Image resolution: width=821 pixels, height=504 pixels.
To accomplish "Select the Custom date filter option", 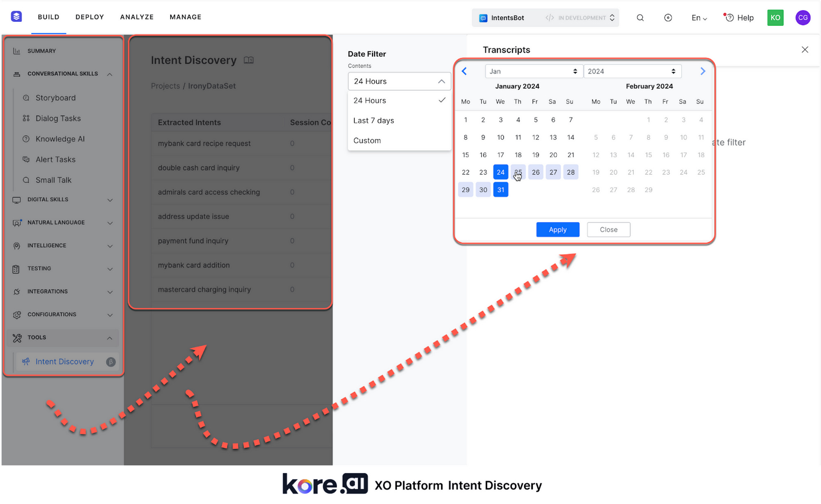I will point(399,140).
